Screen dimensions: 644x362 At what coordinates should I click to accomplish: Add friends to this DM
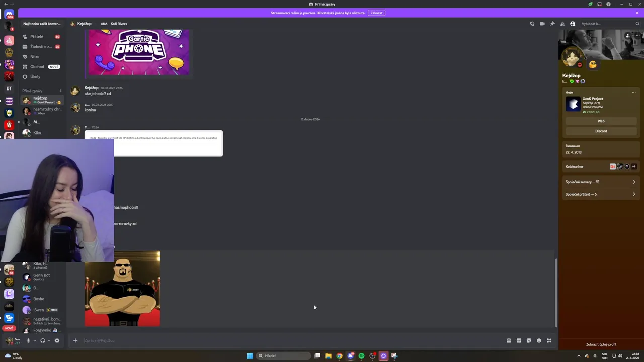tap(562, 24)
